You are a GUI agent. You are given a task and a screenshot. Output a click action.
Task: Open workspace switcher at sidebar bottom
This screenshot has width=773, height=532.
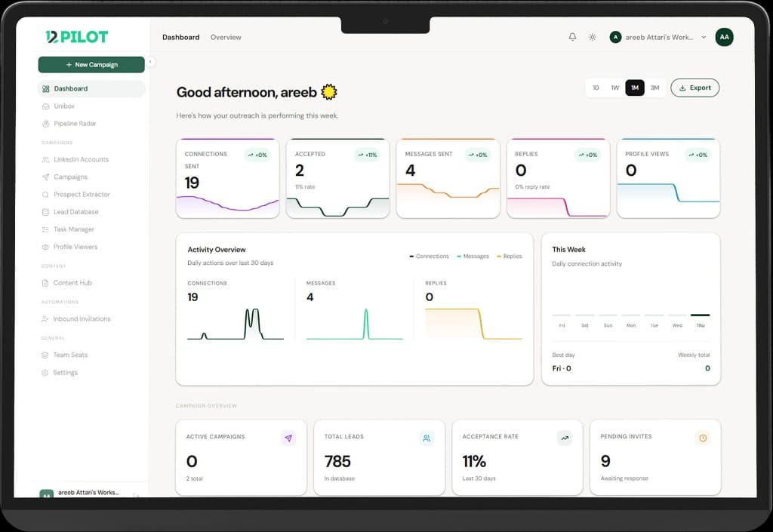tap(89, 493)
